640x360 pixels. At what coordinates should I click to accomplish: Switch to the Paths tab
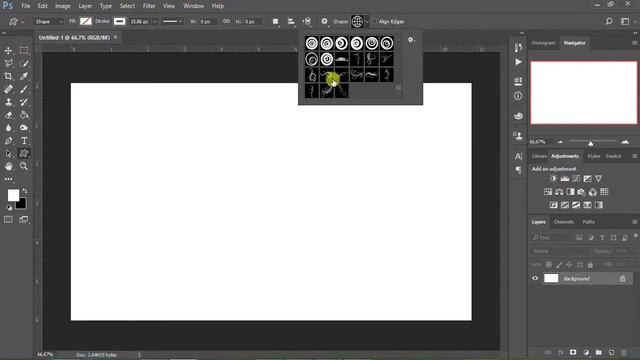tap(589, 222)
